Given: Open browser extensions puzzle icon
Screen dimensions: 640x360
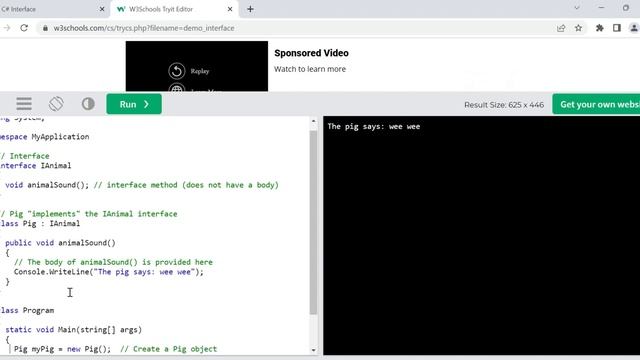Looking at the screenshot, I should pyautogui.click(x=600, y=28).
